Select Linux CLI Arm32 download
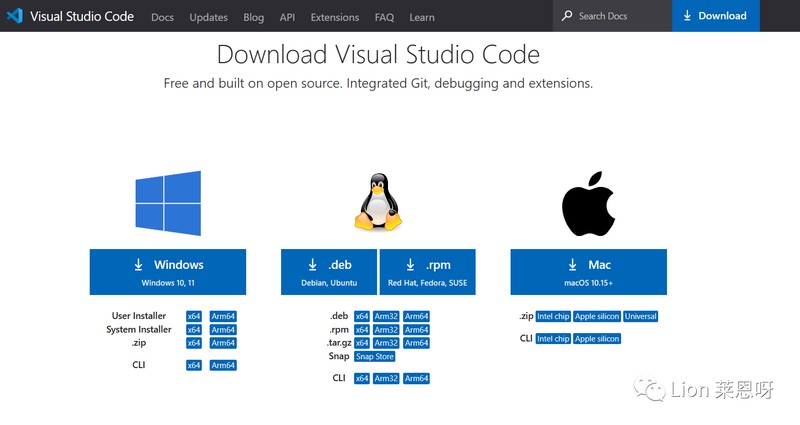This screenshot has height=425, width=800. click(x=386, y=379)
